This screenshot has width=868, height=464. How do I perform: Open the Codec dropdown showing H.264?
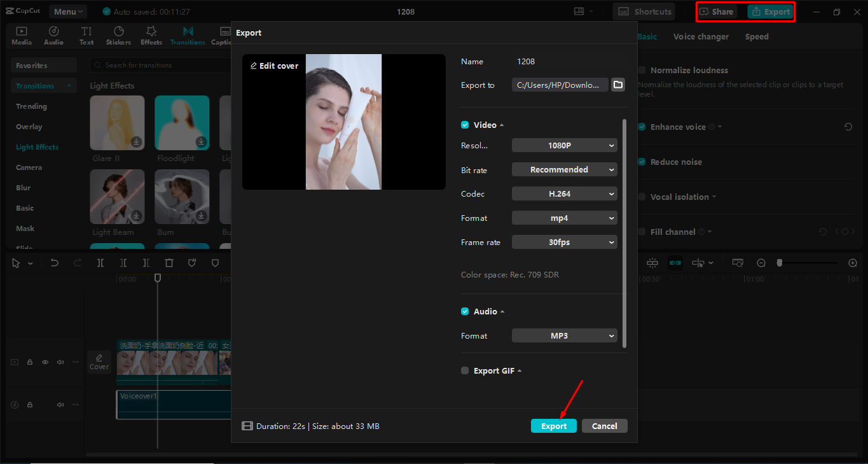(564, 193)
